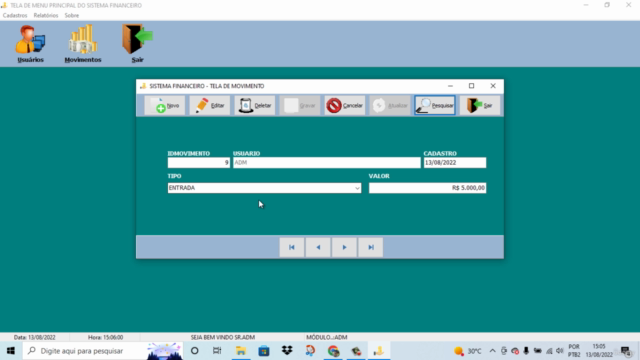
Task: Open the taskbar clock showing 15:05
Action: click(x=599, y=351)
